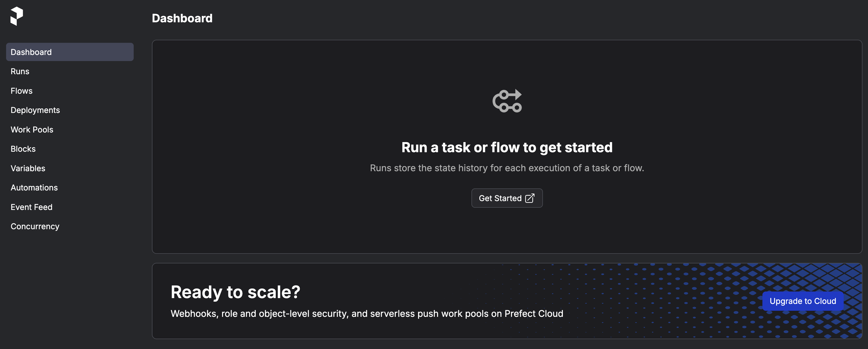Click the Dashboard page heading

tap(182, 18)
